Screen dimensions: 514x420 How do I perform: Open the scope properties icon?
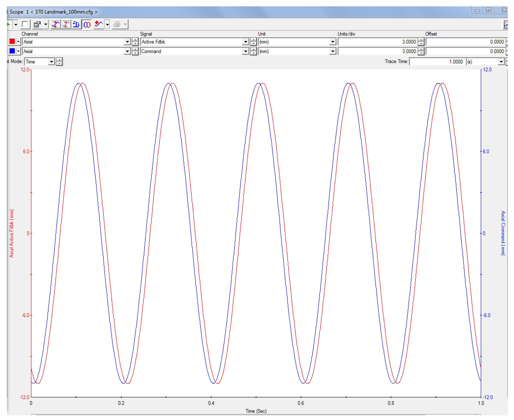37,24
